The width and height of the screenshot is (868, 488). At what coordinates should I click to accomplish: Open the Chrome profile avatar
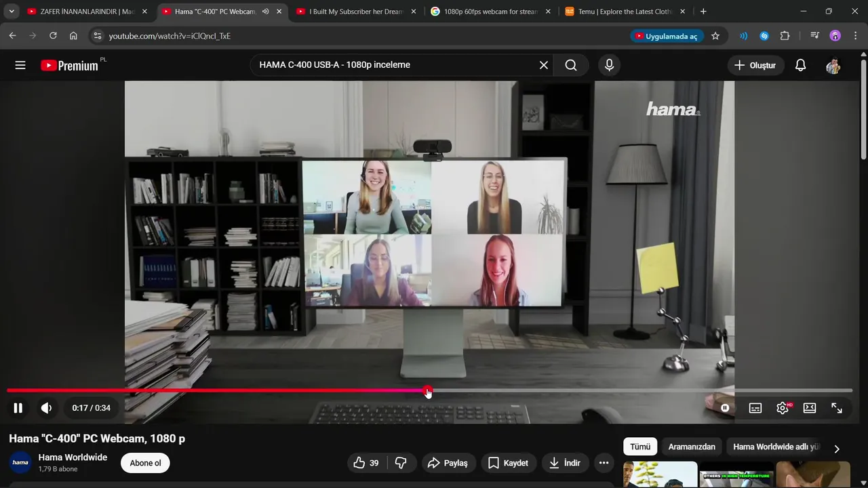coord(835,36)
